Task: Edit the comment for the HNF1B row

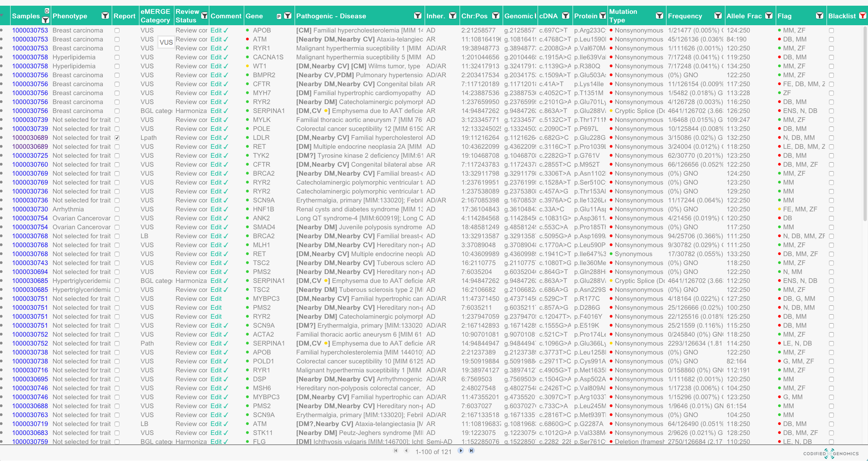Action: click(x=216, y=209)
